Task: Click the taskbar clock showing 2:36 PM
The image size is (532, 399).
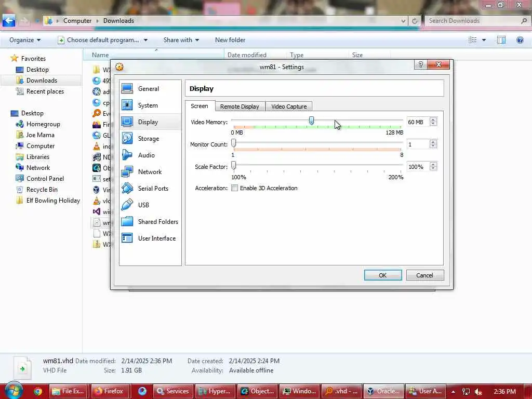Action: coord(505,392)
